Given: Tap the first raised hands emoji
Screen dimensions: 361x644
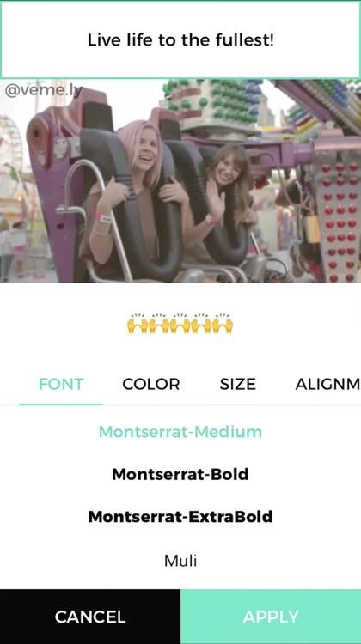Looking at the screenshot, I should (138, 324).
